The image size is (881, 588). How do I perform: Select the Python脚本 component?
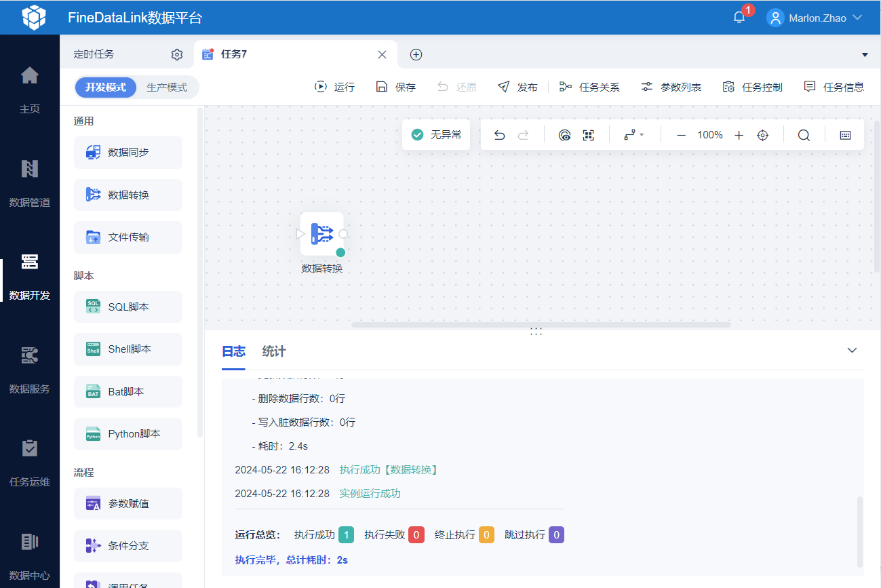point(128,434)
